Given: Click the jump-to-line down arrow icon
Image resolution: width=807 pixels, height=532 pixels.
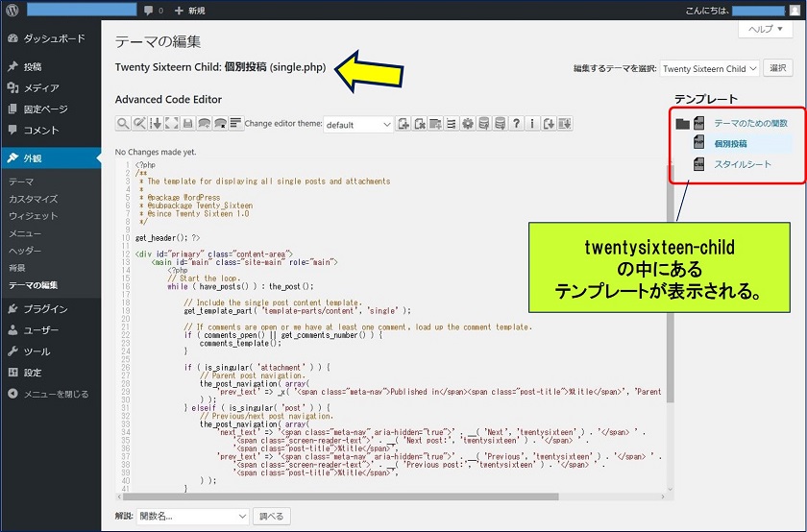Looking at the screenshot, I should [156, 124].
